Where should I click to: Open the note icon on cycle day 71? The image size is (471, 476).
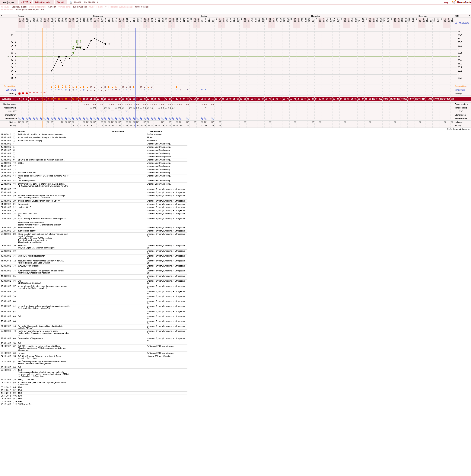(270, 122)
